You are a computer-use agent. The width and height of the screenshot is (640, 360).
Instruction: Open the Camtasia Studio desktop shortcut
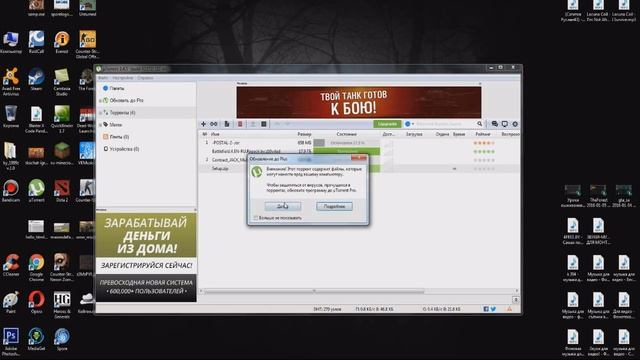coord(62,82)
